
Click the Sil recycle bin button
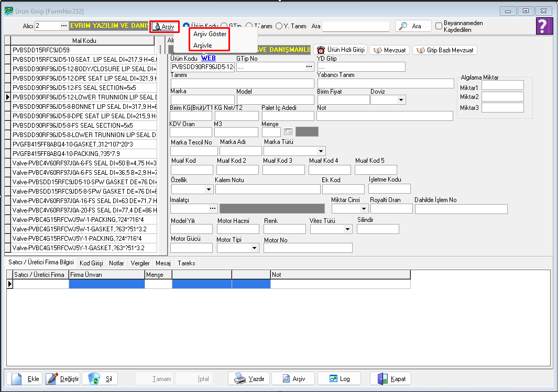tap(100, 378)
